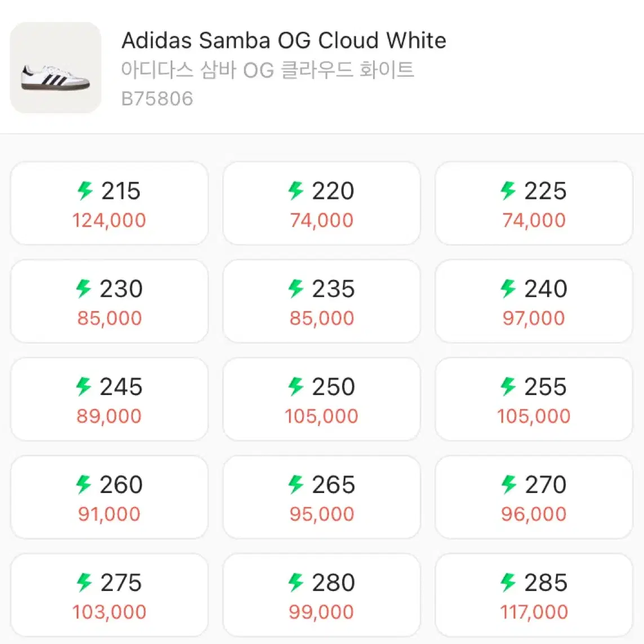Choose size 255 for 105,000

tap(534, 399)
